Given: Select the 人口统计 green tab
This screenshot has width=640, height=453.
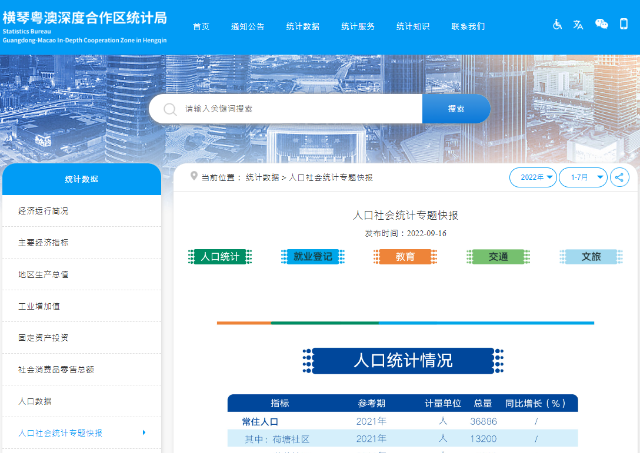Looking at the screenshot, I should tap(220, 257).
